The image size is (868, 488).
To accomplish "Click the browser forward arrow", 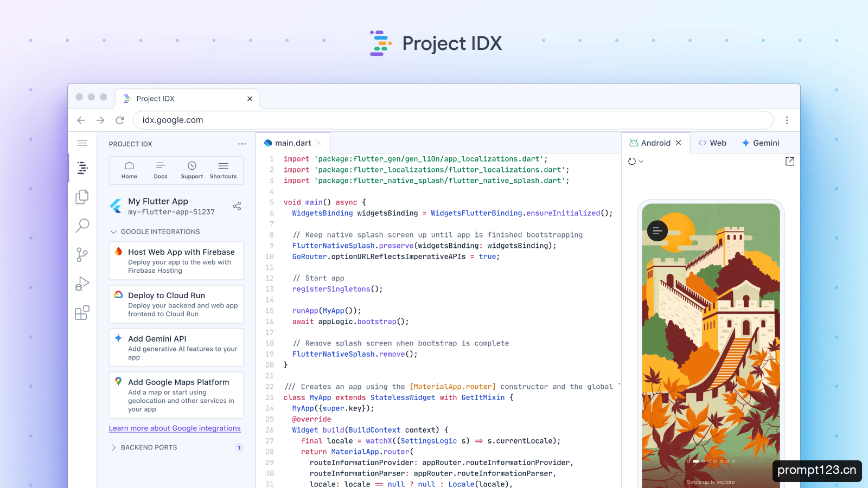I will point(100,120).
